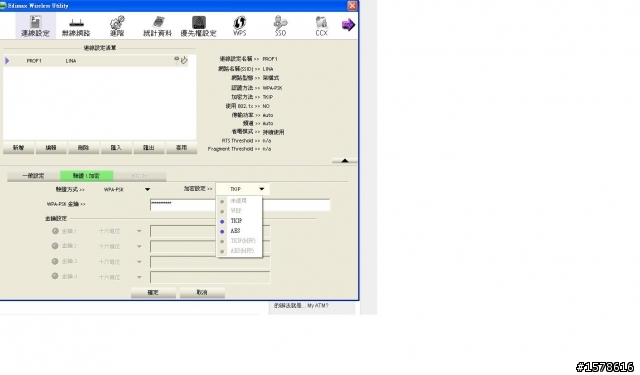
Task: Click the 編輯 edit profile button
Action: point(51,148)
